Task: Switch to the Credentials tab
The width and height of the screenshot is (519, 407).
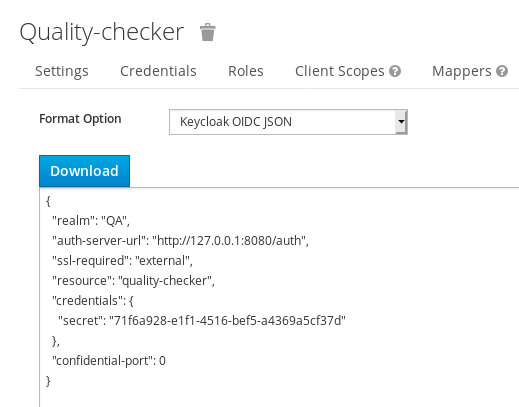Action: pos(158,71)
